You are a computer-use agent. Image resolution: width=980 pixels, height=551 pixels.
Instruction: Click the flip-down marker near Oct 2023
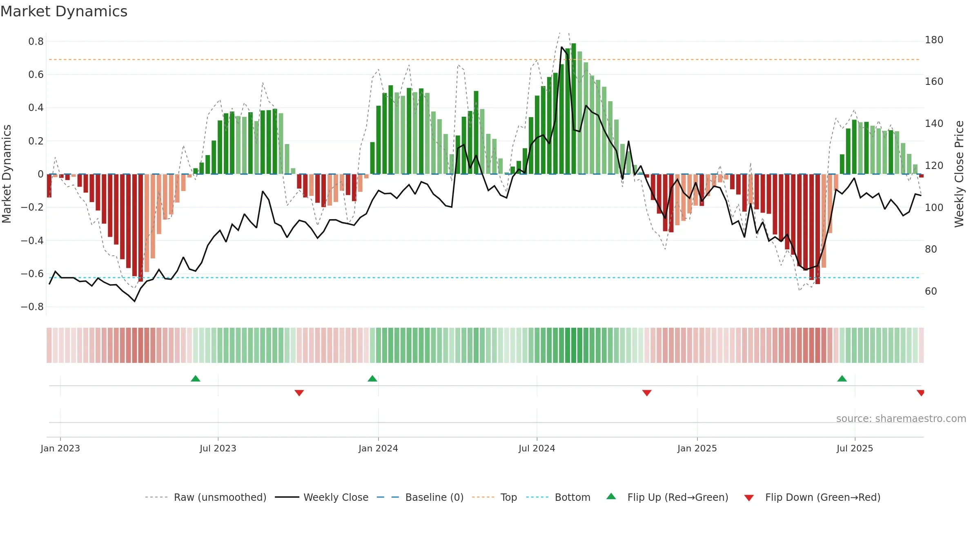point(299,393)
